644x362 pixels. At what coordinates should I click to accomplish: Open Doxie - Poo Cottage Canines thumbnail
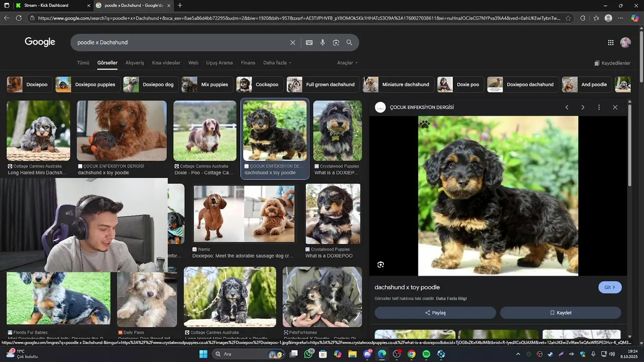[205, 131]
